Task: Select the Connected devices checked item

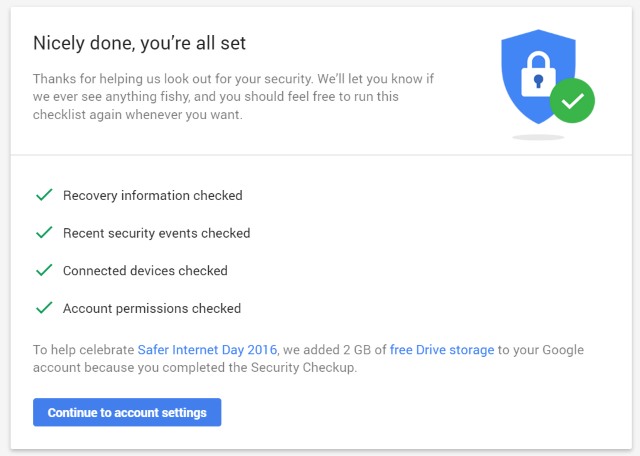Action: click(145, 271)
